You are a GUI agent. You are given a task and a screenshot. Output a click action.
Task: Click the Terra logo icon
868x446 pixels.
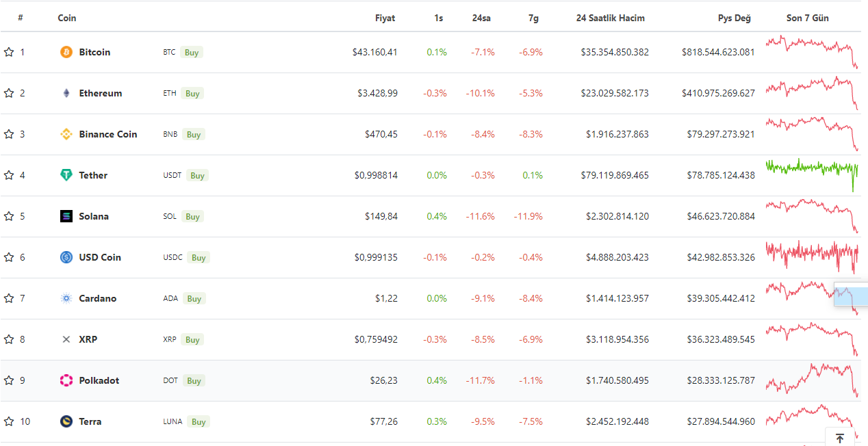point(66,421)
